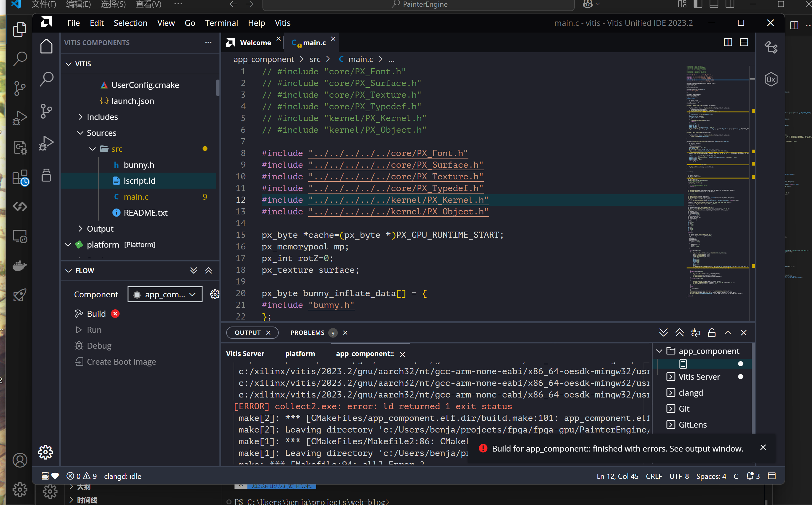Close the main.c editor tab
This screenshot has width=812, height=505.
tap(333, 39)
